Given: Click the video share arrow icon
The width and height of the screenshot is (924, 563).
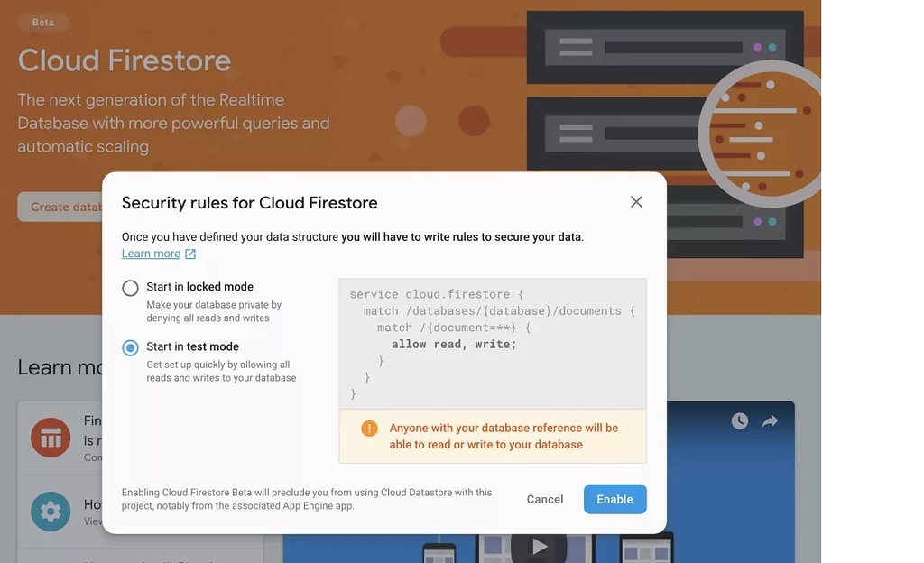Looking at the screenshot, I should coord(770,420).
